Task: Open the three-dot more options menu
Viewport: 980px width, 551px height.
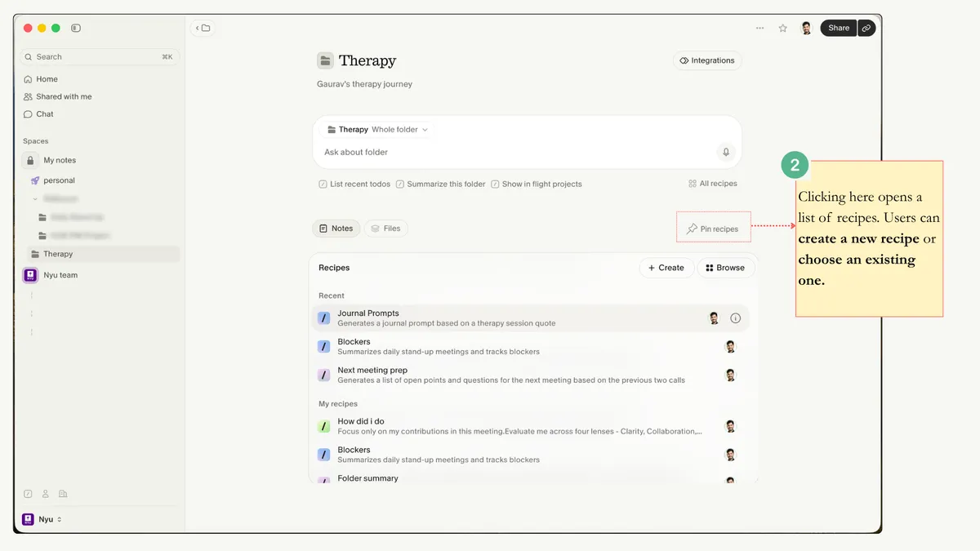Action: click(x=759, y=28)
